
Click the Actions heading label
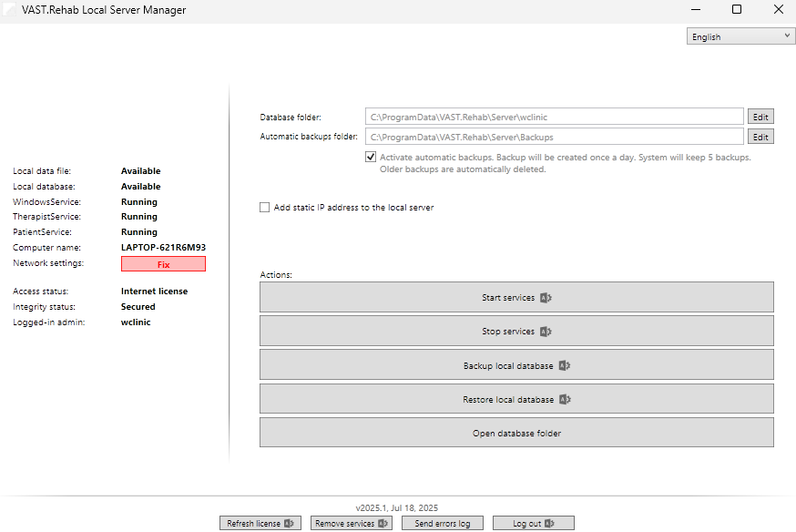(x=276, y=274)
